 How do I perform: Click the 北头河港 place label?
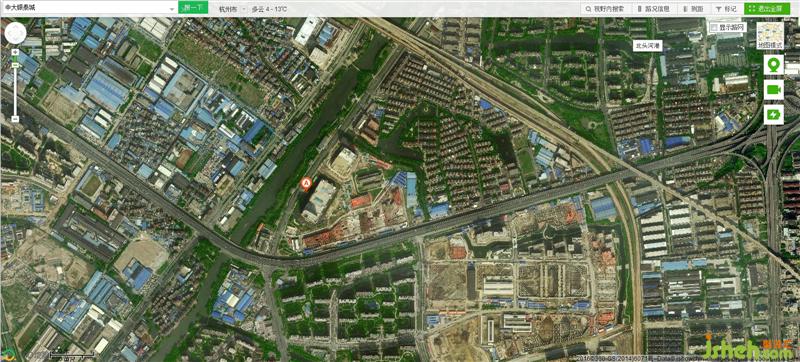click(648, 45)
